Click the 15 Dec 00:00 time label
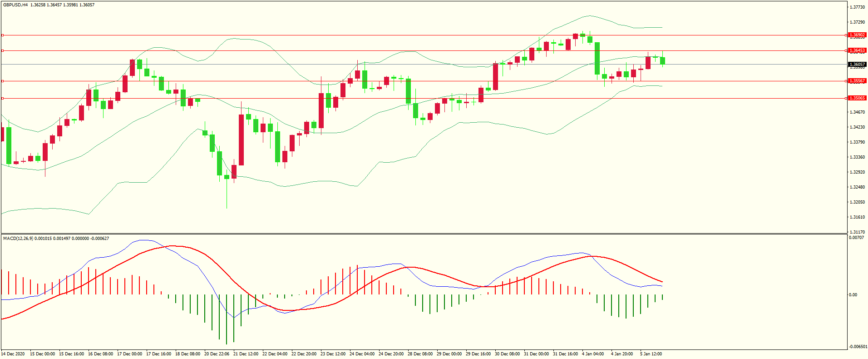The width and height of the screenshot is (868, 359). tap(42, 354)
